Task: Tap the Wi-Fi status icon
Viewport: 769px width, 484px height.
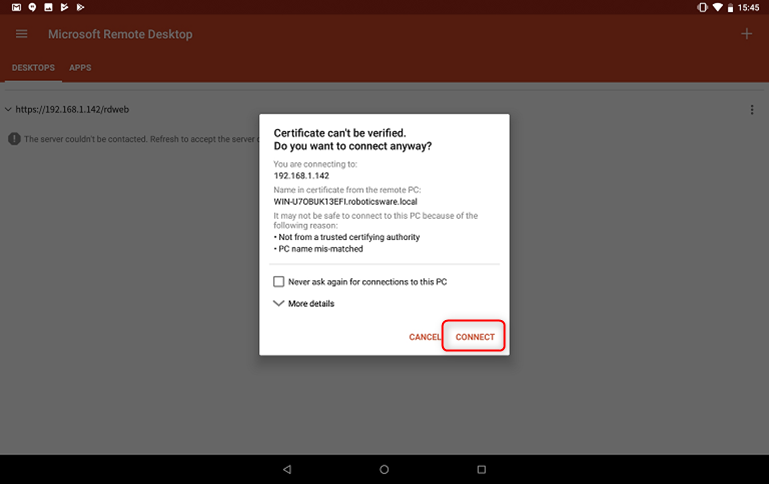Action: click(x=717, y=7)
